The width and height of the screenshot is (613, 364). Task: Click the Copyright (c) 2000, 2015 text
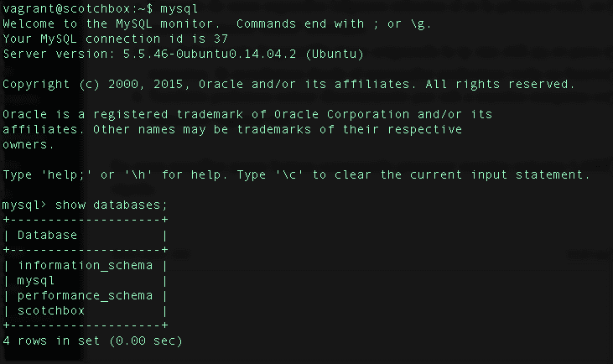98,84
